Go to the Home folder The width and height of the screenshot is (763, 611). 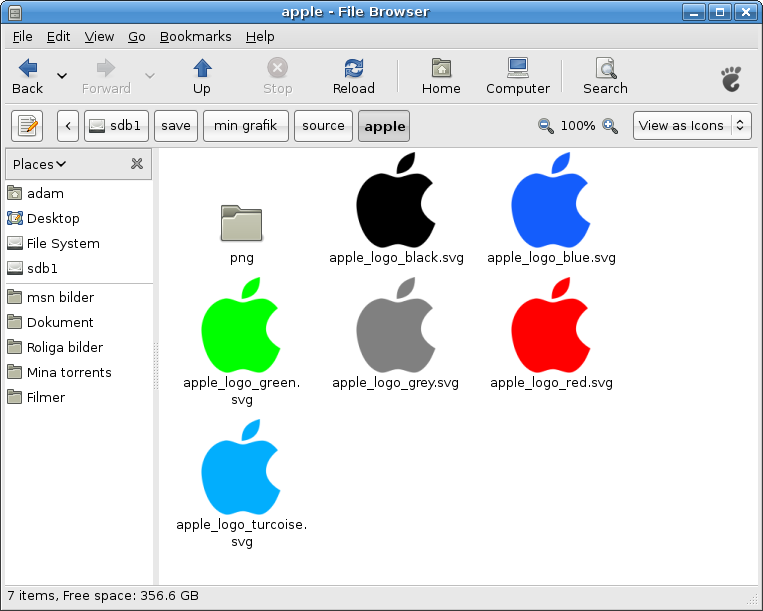[441, 76]
